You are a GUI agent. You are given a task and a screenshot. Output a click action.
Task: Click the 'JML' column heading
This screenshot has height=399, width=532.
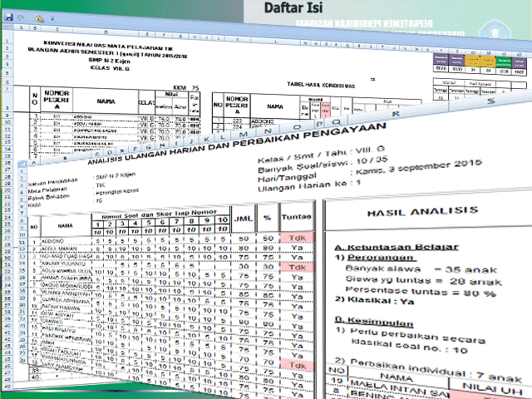(x=244, y=219)
